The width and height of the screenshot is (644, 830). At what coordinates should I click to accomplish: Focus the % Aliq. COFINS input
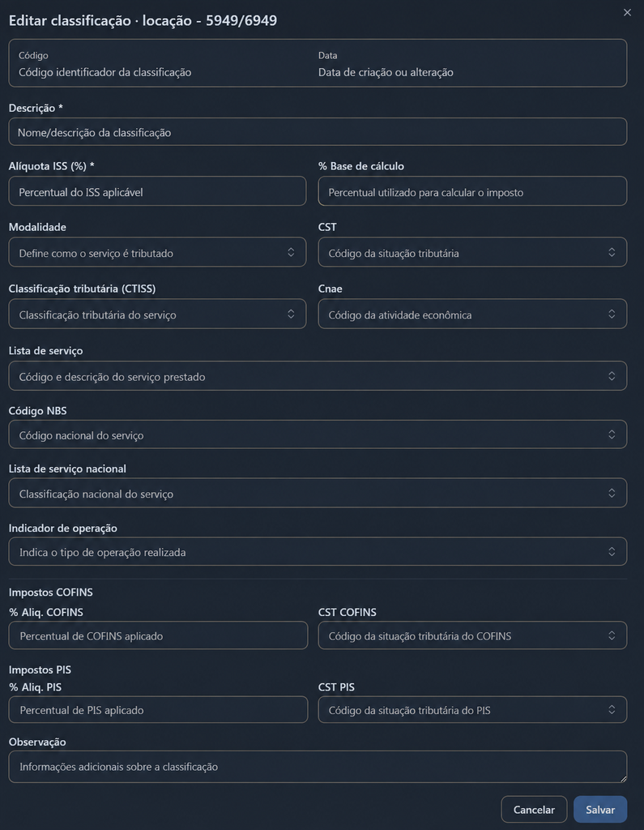coord(158,635)
